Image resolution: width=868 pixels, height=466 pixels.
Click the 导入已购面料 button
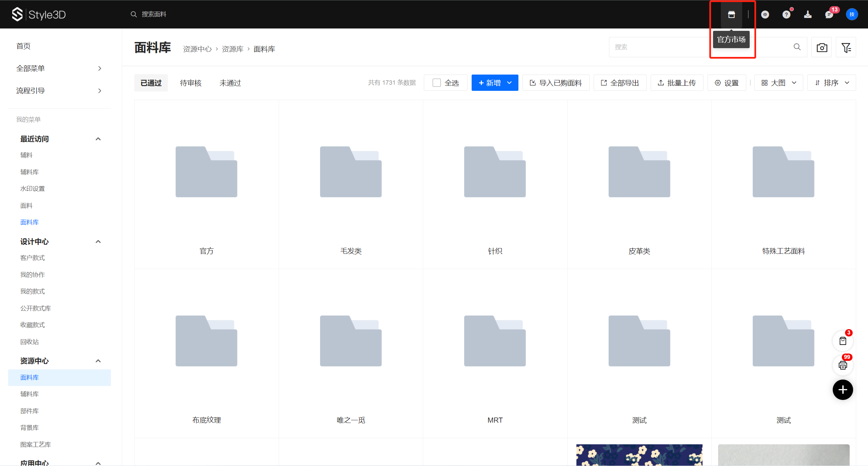coord(556,83)
